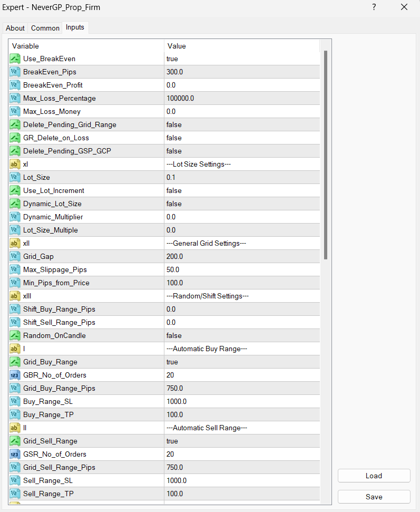Edit the Max_Loss_Percentage value field

click(241, 98)
